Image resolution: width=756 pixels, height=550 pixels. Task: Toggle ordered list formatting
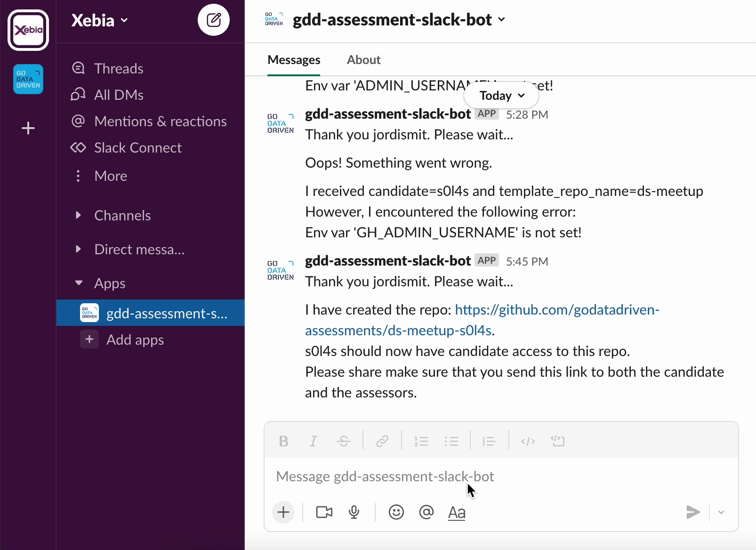coord(421,441)
